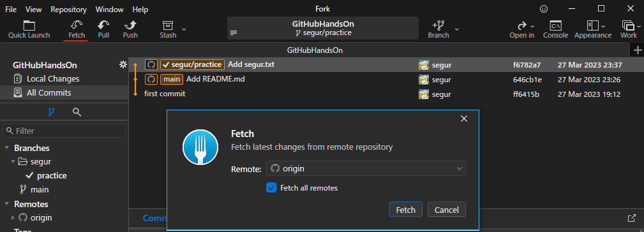Select the 'Add segur.txt' commit row
Viewport: 644px width, 232px height.
pos(386,65)
